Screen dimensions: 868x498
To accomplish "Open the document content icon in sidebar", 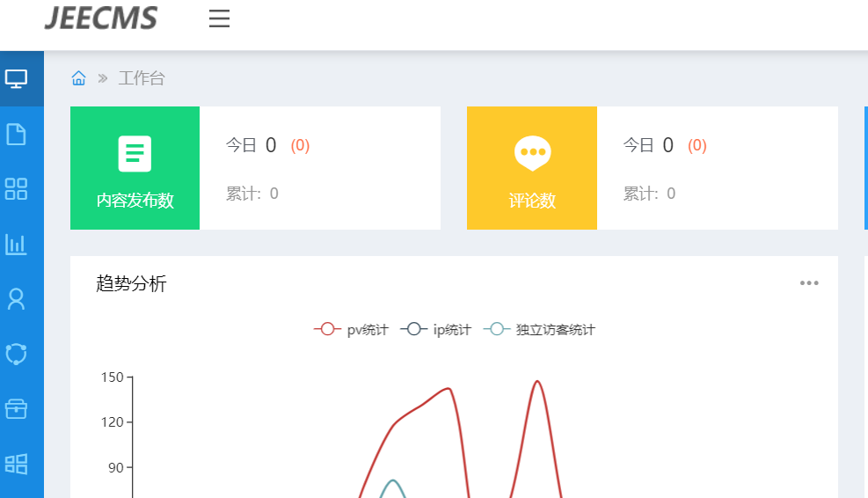I will click(x=16, y=134).
